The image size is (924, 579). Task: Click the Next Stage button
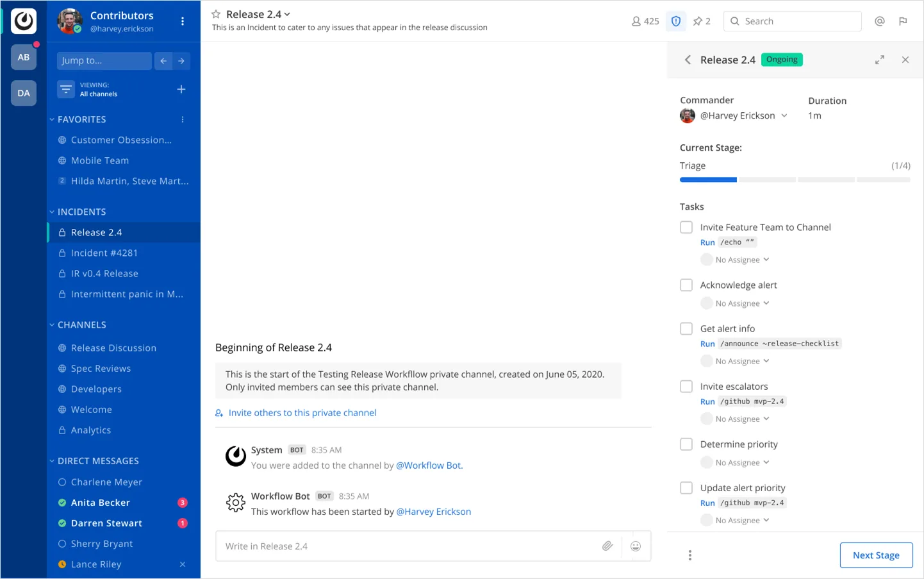876,555
